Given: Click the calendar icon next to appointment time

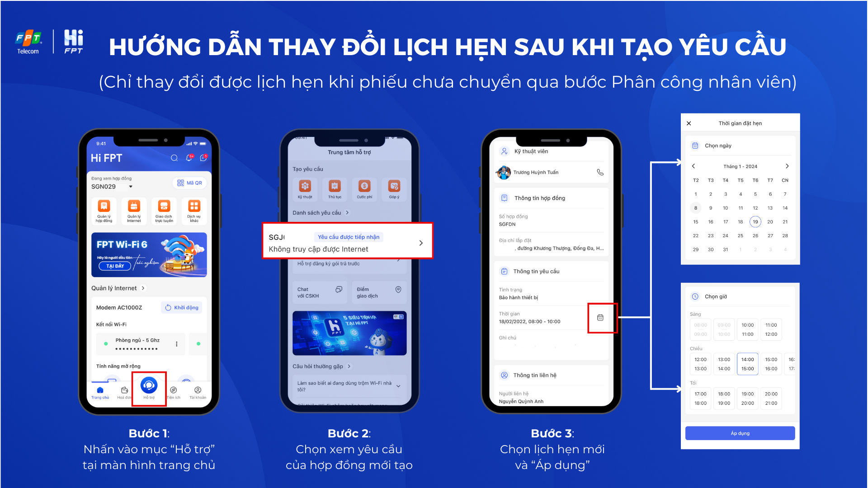Looking at the screenshot, I should (x=600, y=318).
